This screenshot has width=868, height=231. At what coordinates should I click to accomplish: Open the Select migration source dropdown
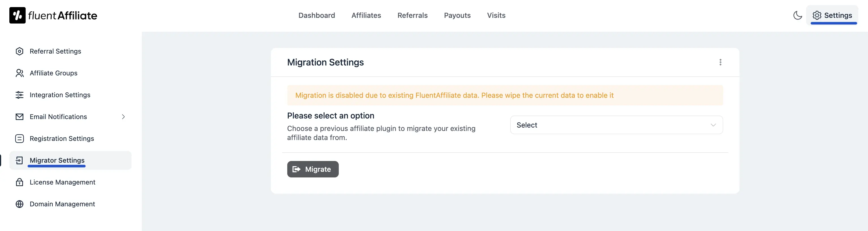616,125
